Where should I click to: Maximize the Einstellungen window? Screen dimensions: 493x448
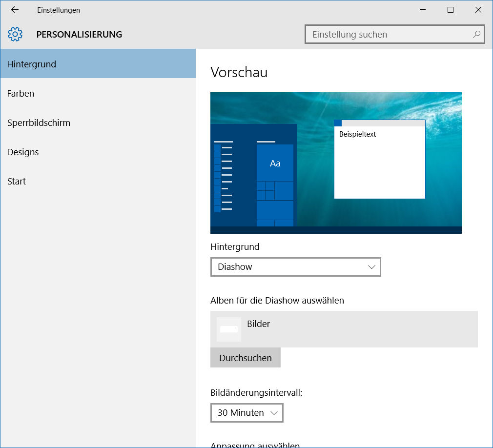pyautogui.click(x=451, y=10)
